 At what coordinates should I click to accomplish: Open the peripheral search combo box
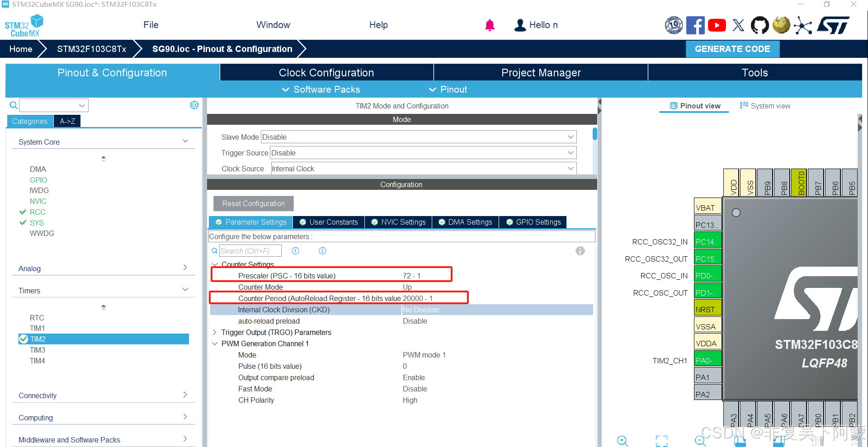click(54, 105)
